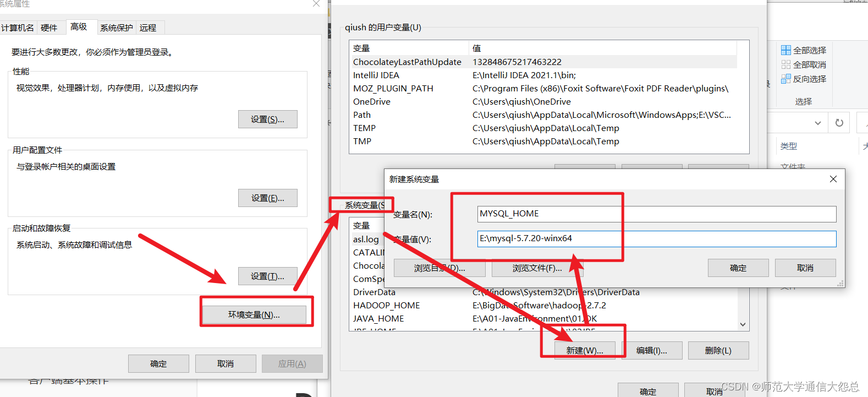Click the 类型 column header in Explorer
This screenshot has width=868, height=397.
pos(789,146)
